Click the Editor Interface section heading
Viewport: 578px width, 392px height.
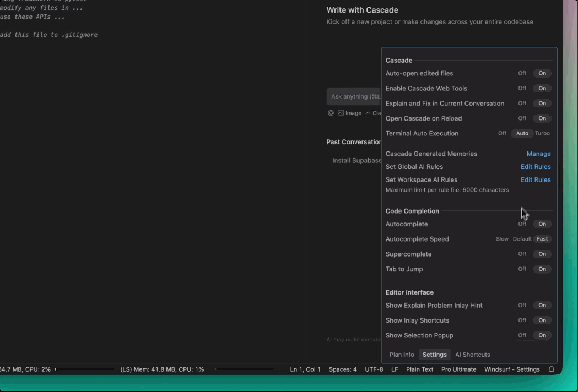409,292
